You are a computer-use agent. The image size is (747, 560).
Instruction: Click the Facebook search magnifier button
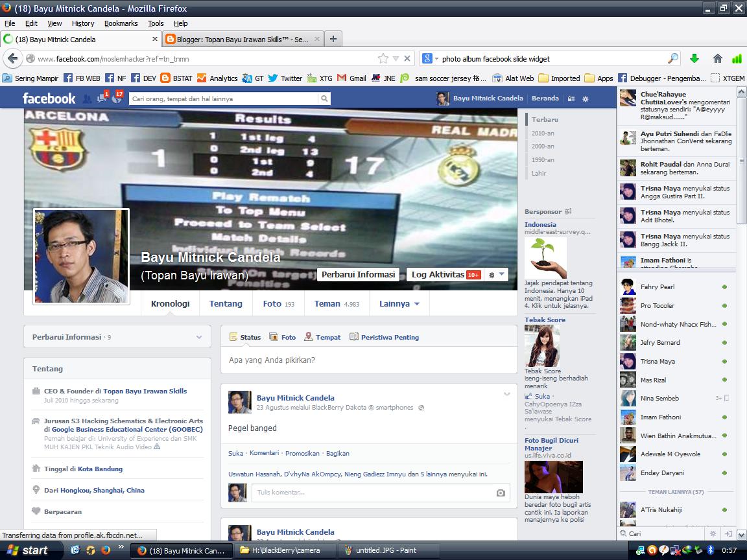(x=324, y=99)
